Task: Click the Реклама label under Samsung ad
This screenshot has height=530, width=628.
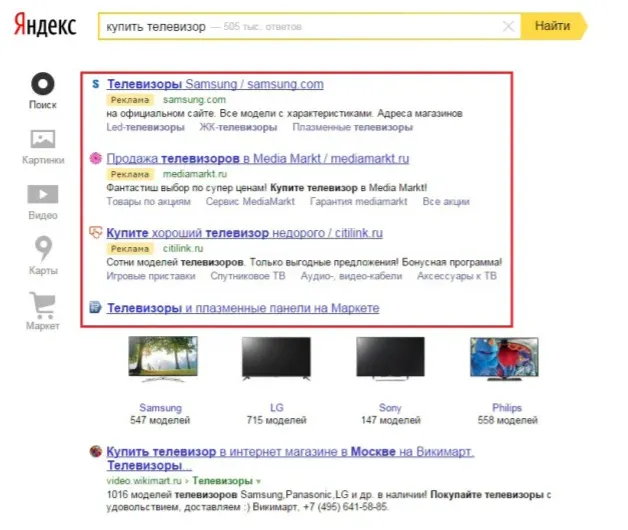Action: tap(130, 100)
